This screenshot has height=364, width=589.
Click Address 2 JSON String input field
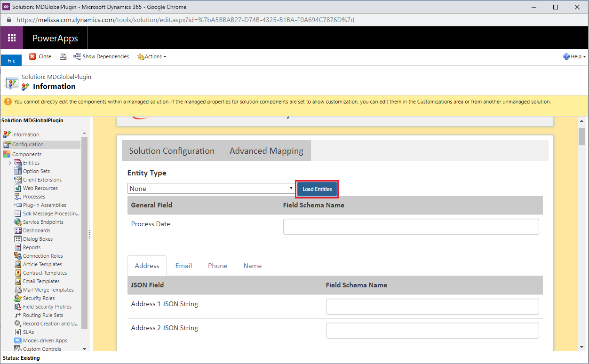click(x=432, y=331)
